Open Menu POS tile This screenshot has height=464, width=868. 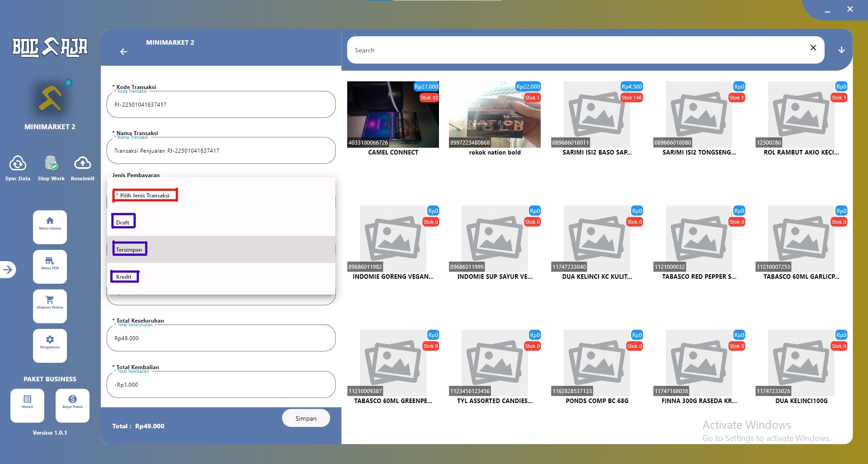pyautogui.click(x=50, y=267)
